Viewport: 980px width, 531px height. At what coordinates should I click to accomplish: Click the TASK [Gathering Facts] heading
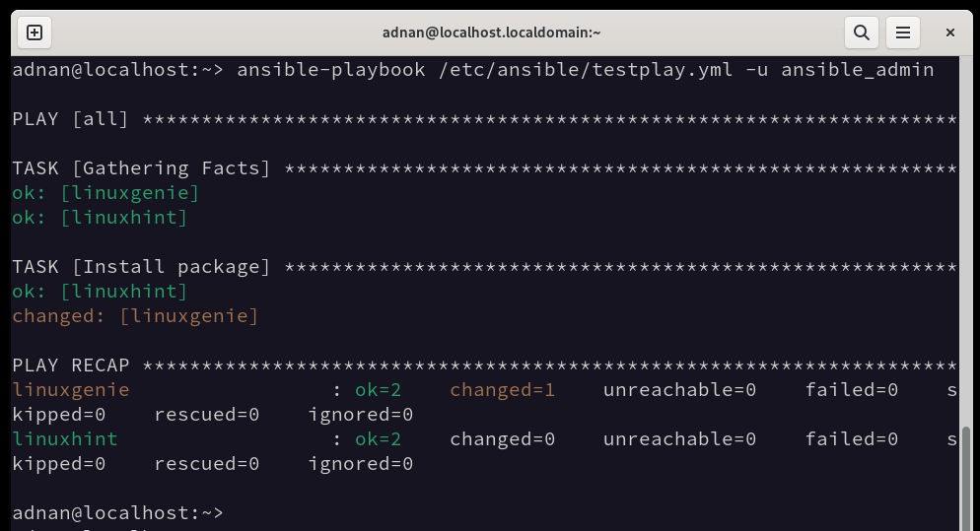click(x=141, y=168)
